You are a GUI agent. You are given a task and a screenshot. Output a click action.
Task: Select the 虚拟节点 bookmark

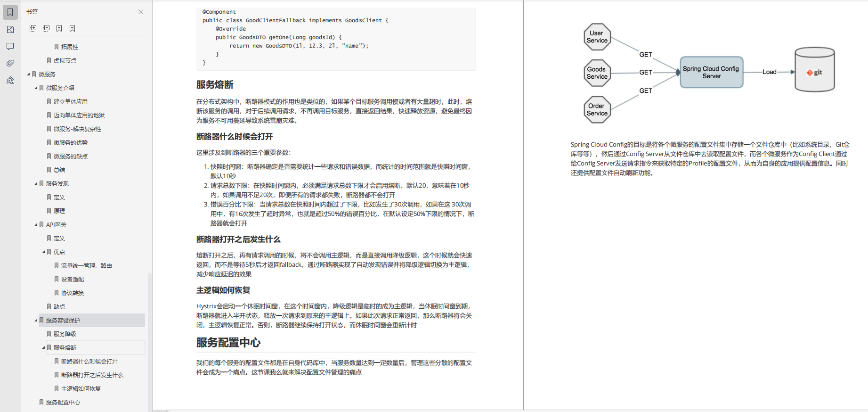65,60
